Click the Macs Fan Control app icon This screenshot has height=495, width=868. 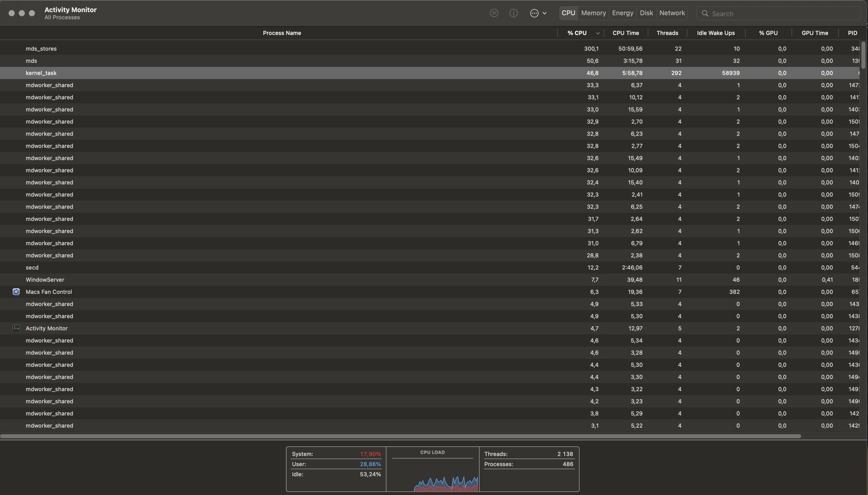pyautogui.click(x=16, y=292)
